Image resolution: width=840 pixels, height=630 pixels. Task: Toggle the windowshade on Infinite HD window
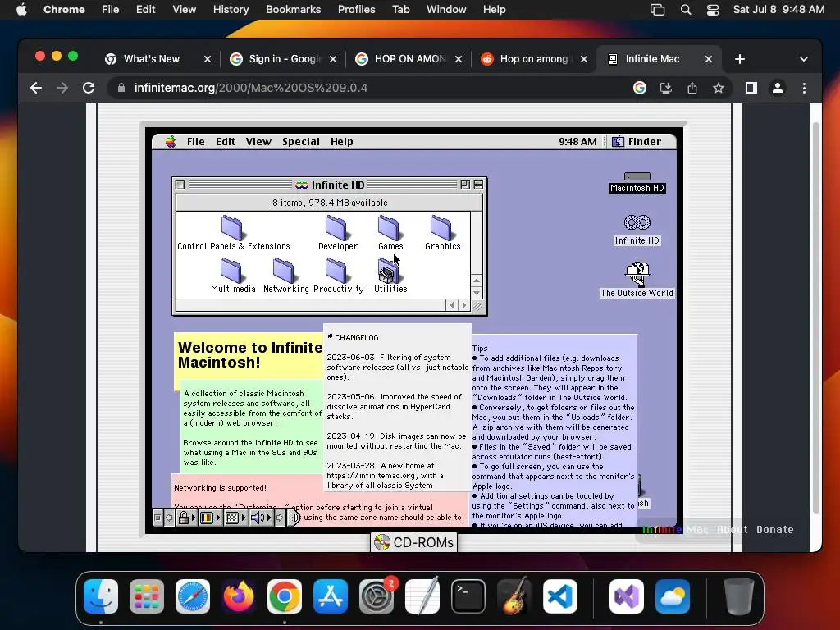coord(478,185)
